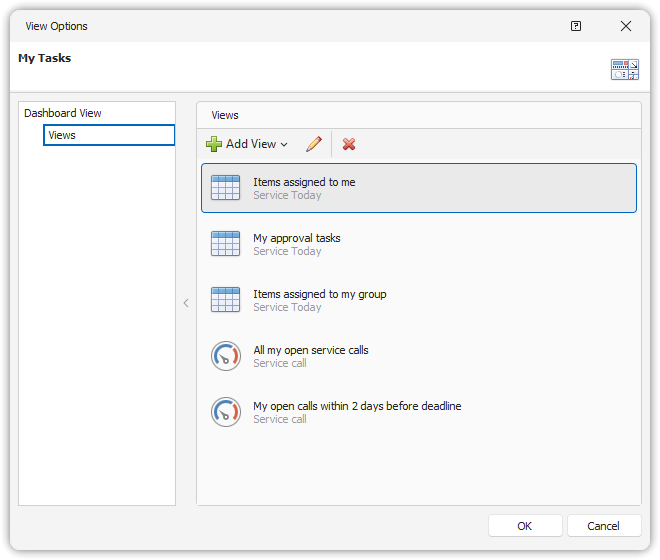Click the green plus Add View icon

click(214, 144)
